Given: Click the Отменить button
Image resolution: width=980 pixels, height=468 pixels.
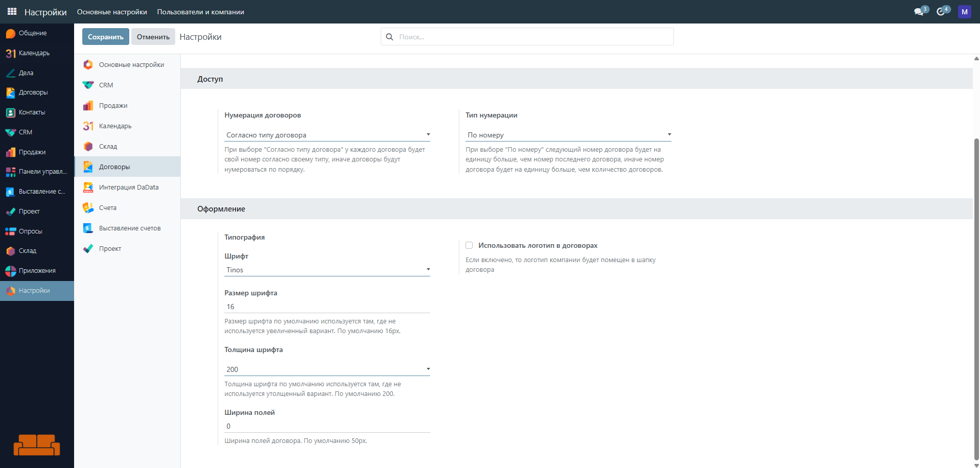Looking at the screenshot, I should point(153,37).
